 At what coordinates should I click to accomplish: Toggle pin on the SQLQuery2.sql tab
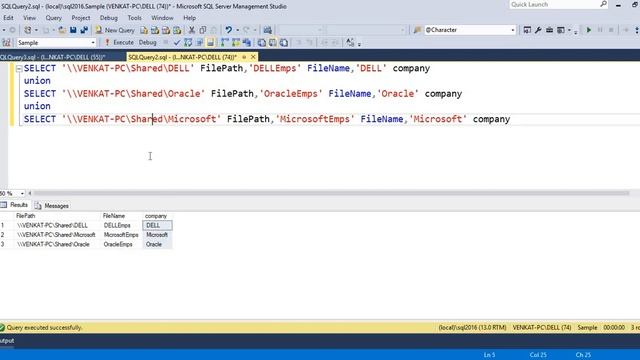(x=244, y=57)
